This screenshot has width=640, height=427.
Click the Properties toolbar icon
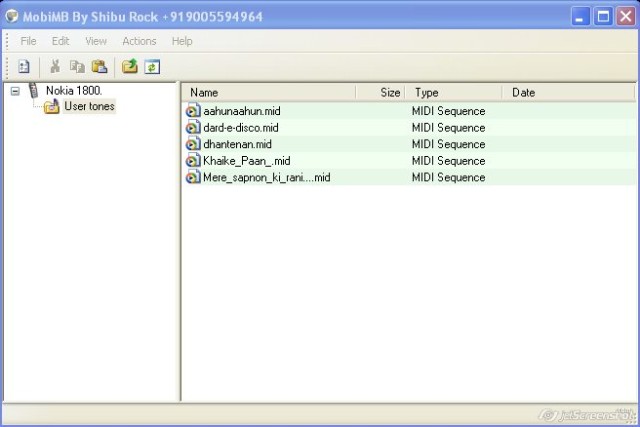24,67
